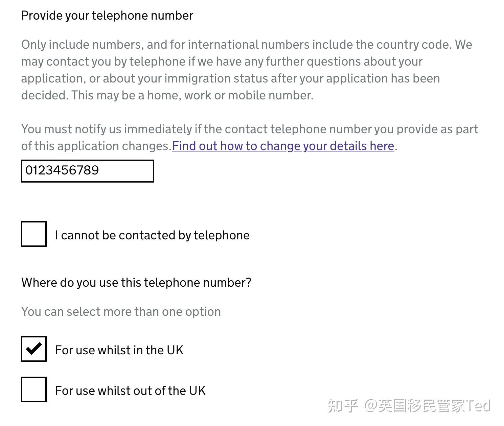
Task: Click the 'You can select more than one option' hint
Action: pos(121,311)
